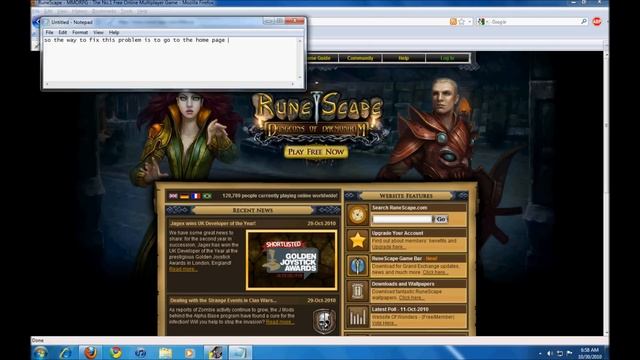Open the Log In tab on RuneScape site

[447, 58]
